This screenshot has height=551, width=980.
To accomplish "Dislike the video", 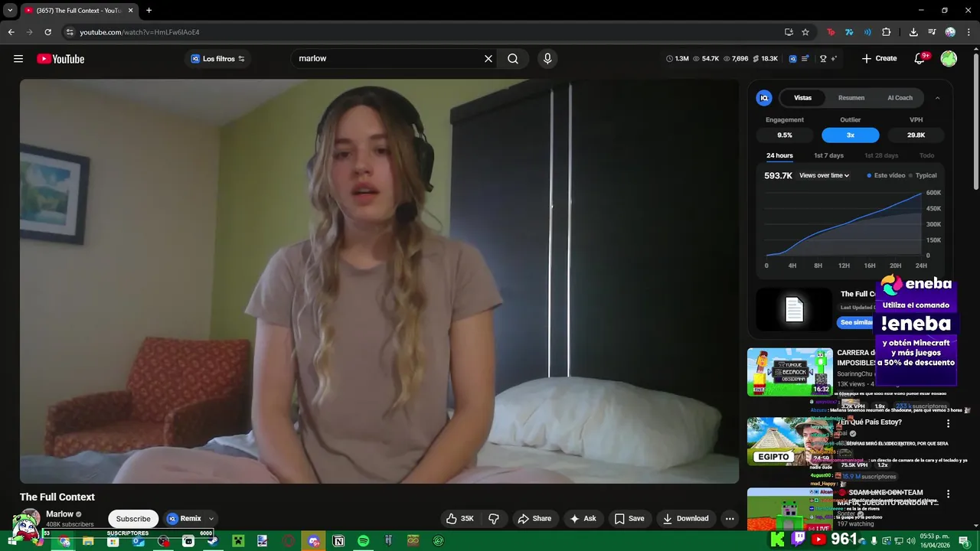I will click(x=494, y=519).
